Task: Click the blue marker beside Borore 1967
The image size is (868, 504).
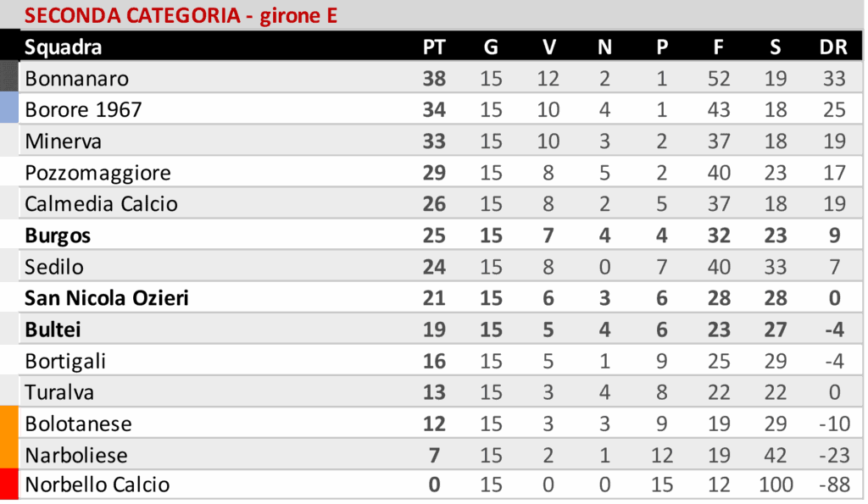Action: coord(9,108)
